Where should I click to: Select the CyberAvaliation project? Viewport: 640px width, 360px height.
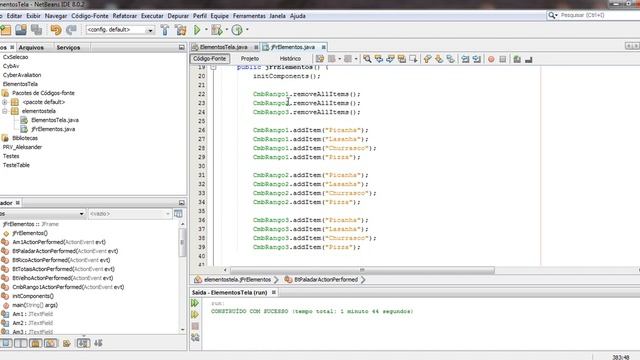point(22,75)
